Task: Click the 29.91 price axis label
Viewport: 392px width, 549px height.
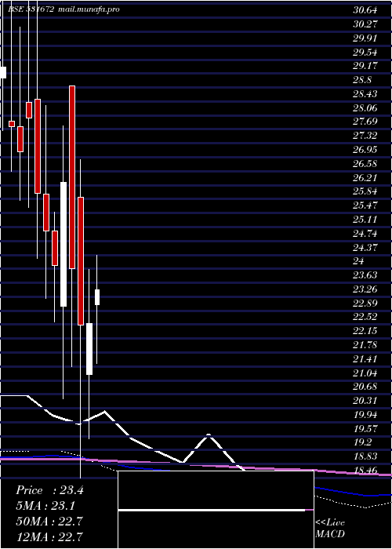Action: tap(365, 38)
